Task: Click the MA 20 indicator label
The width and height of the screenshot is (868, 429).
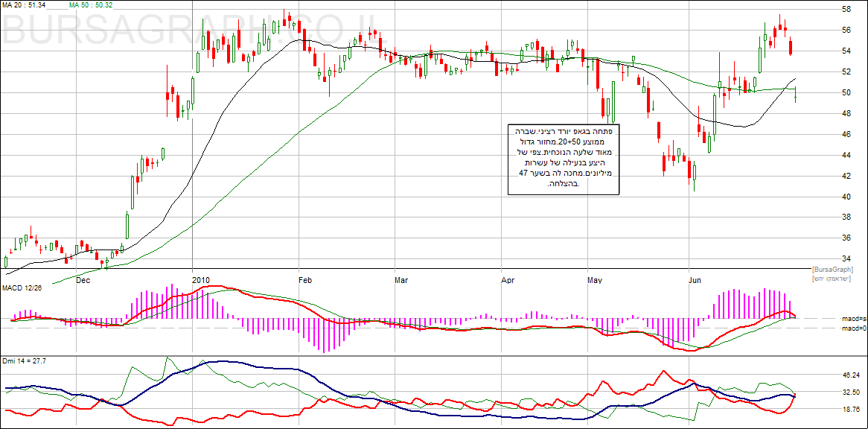Action: (x=25, y=5)
